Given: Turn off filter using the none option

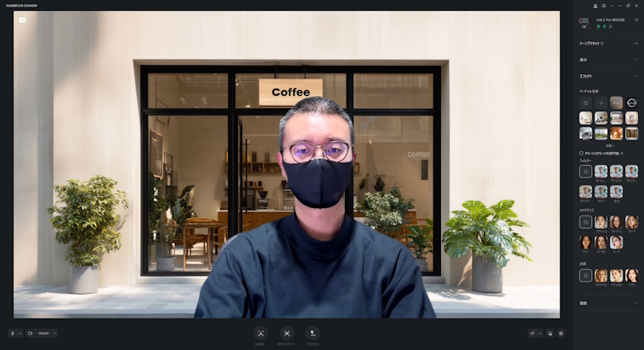Looking at the screenshot, I should pos(585,172).
